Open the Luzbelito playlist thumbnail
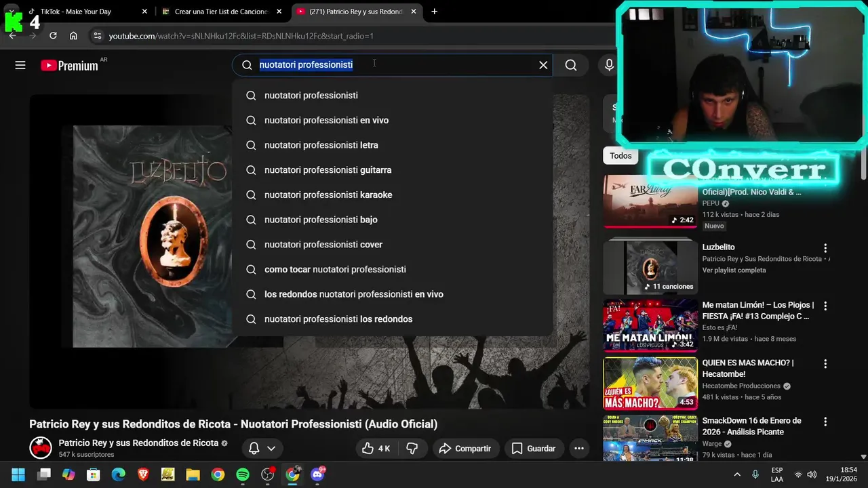The width and height of the screenshot is (868, 488). point(650,266)
